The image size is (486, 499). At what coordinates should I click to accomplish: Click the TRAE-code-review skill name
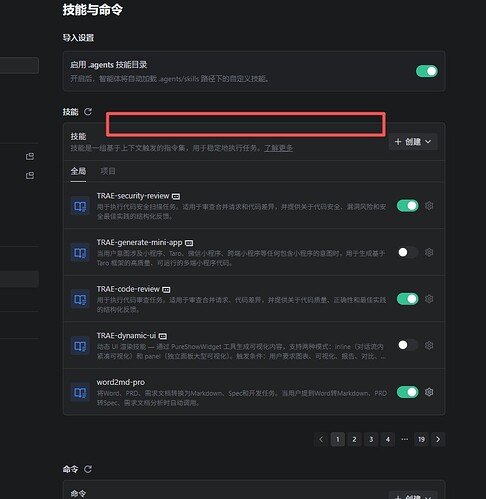tap(128, 289)
